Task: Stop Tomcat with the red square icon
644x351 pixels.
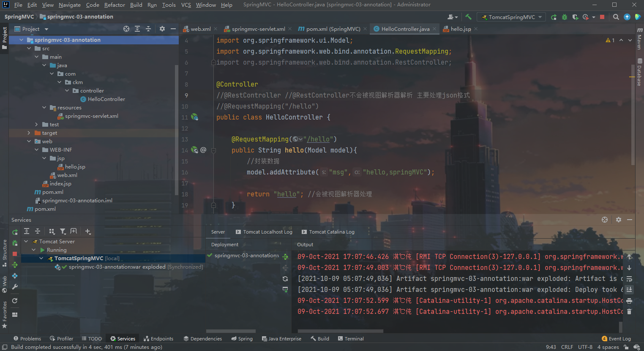Action: tap(602, 17)
